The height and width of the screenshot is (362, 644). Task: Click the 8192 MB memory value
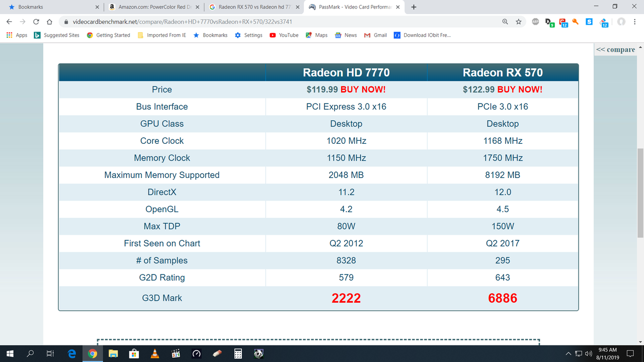coord(503,175)
